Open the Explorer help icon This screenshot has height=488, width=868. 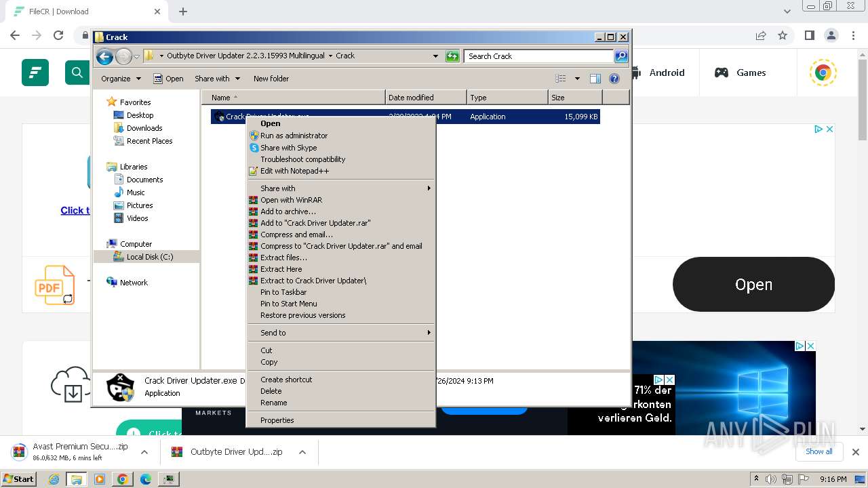pyautogui.click(x=614, y=79)
